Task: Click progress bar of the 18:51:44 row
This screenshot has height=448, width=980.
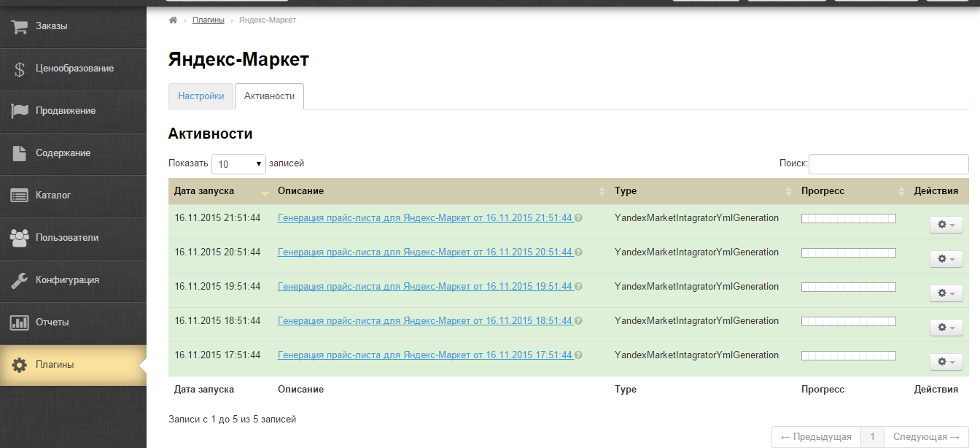Action: click(x=848, y=321)
